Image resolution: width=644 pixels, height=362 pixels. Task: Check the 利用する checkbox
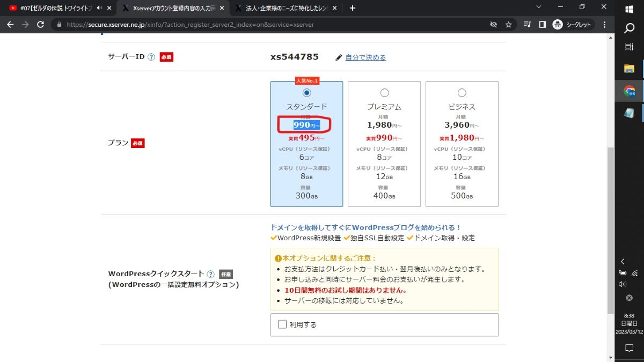coord(282,324)
